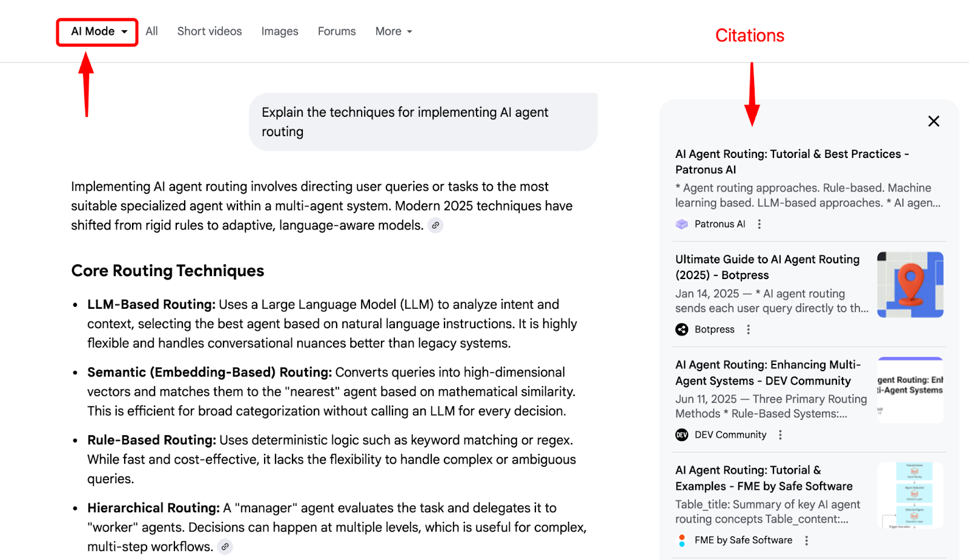Switch to the Images tab
The height and width of the screenshot is (560, 969).
pos(279,31)
